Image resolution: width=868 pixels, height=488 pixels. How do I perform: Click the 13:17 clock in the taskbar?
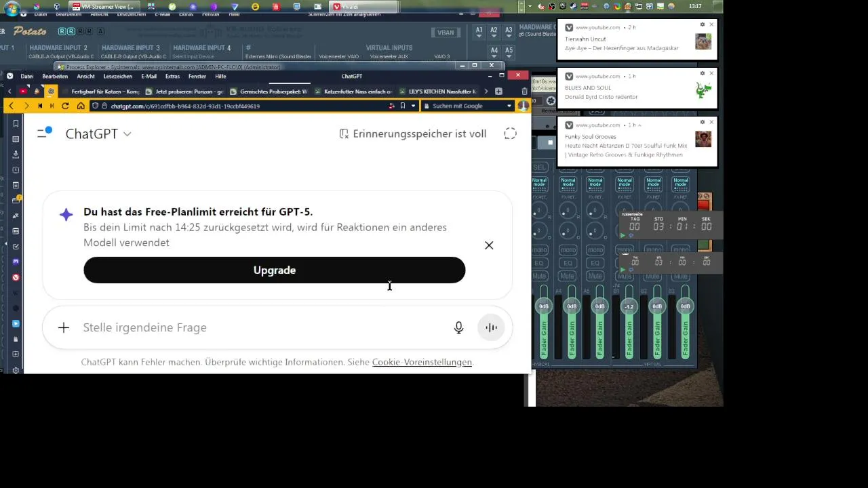(x=695, y=6)
